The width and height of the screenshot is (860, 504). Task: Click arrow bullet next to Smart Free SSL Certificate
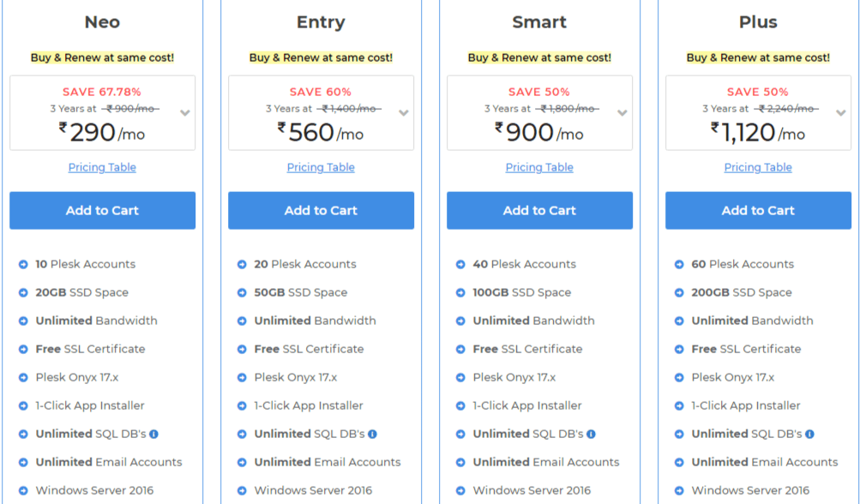460,350
